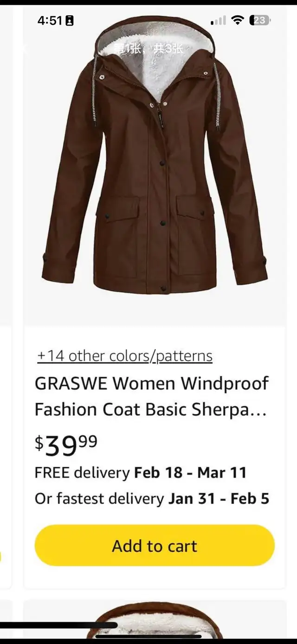Tap the cellular signal bars icon

[x=218, y=20]
